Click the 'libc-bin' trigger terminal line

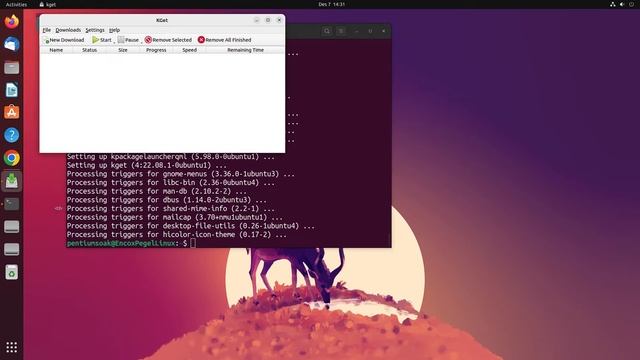click(171, 183)
